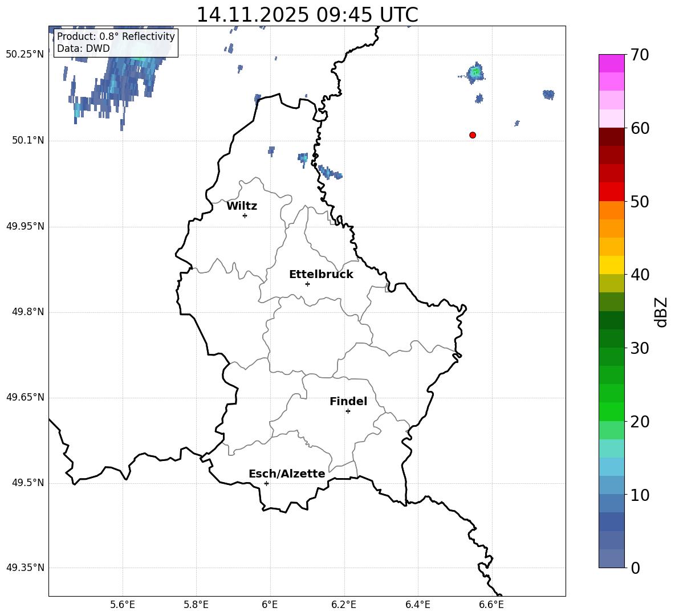This screenshot has height=616, width=675.
Task: Click the 6°E longitude label
Action: [270, 605]
